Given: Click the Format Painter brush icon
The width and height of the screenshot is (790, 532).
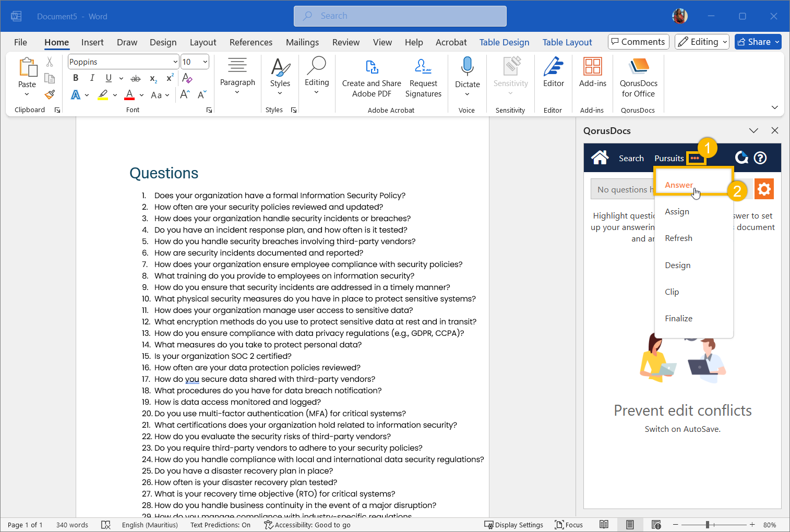Looking at the screenshot, I should point(50,94).
